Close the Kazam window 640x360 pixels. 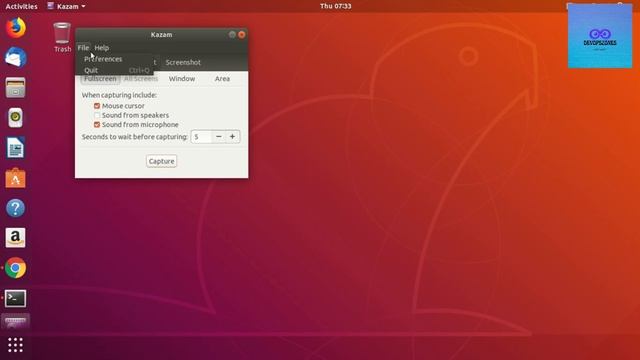(x=242, y=35)
